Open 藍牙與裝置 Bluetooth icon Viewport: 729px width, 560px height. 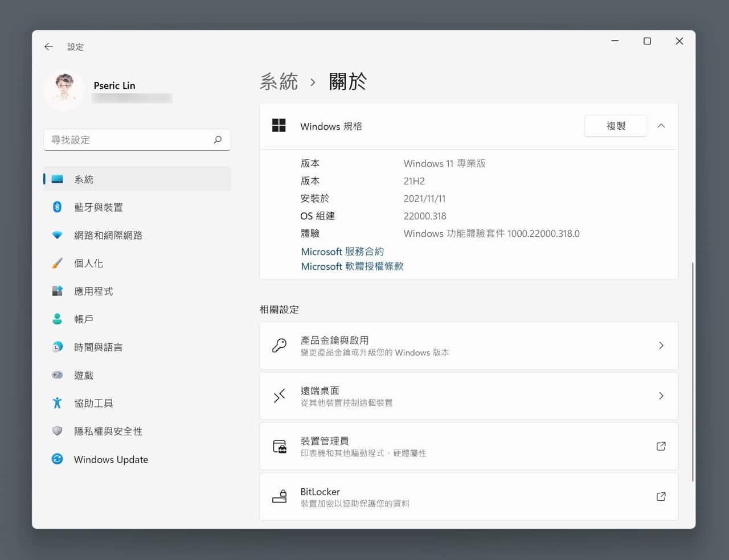[x=57, y=207]
